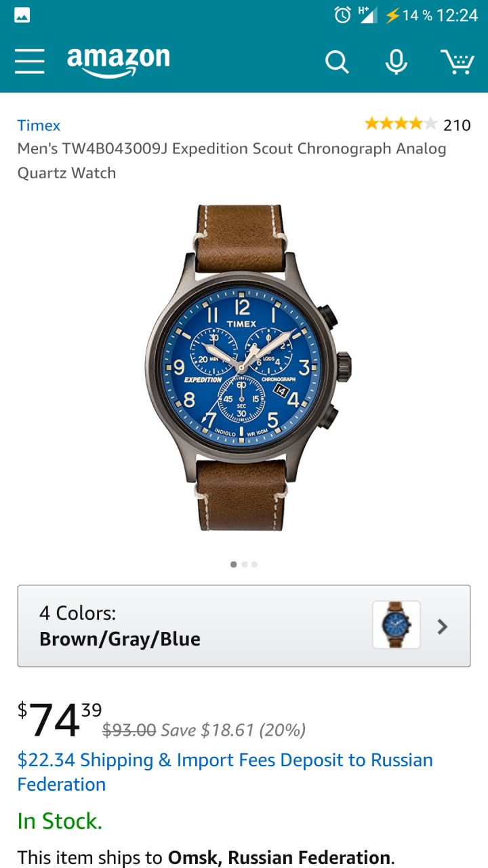
Task: Expand the 4 Colors selector chevron
Action: (x=443, y=627)
